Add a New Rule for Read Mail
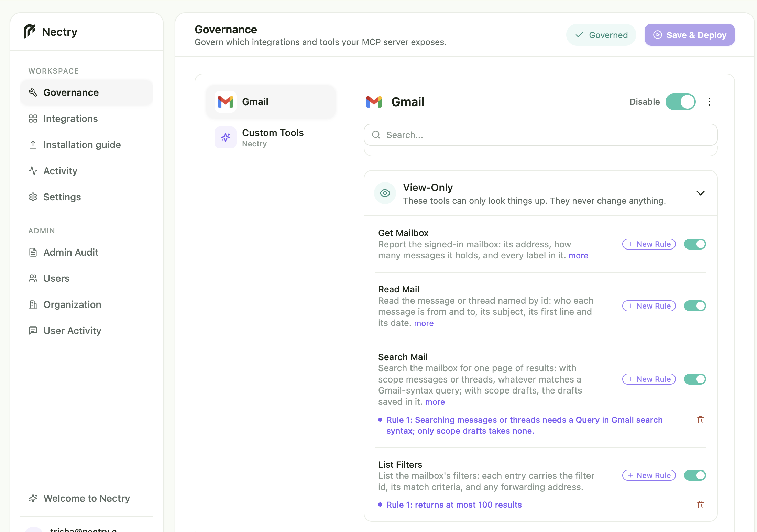 [x=649, y=306]
